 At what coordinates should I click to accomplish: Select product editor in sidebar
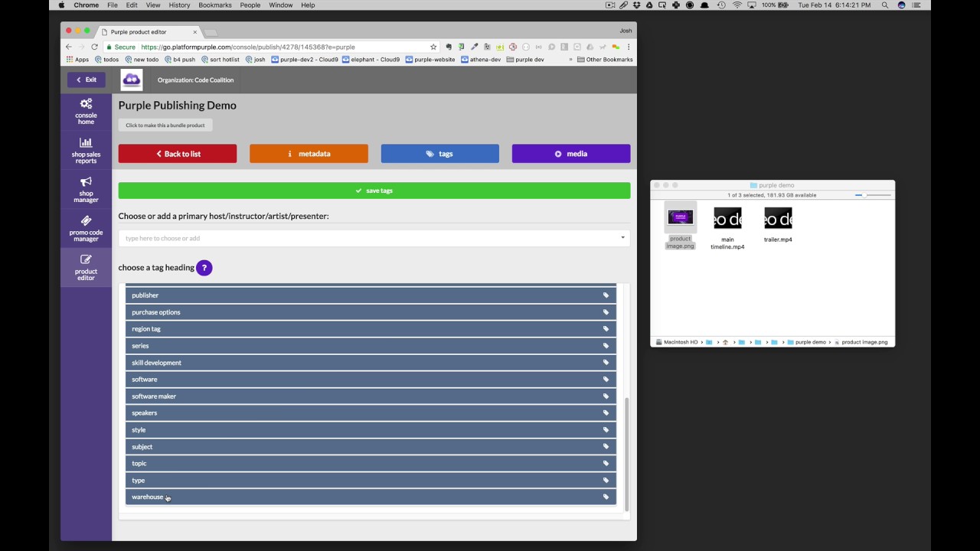click(x=86, y=268)
